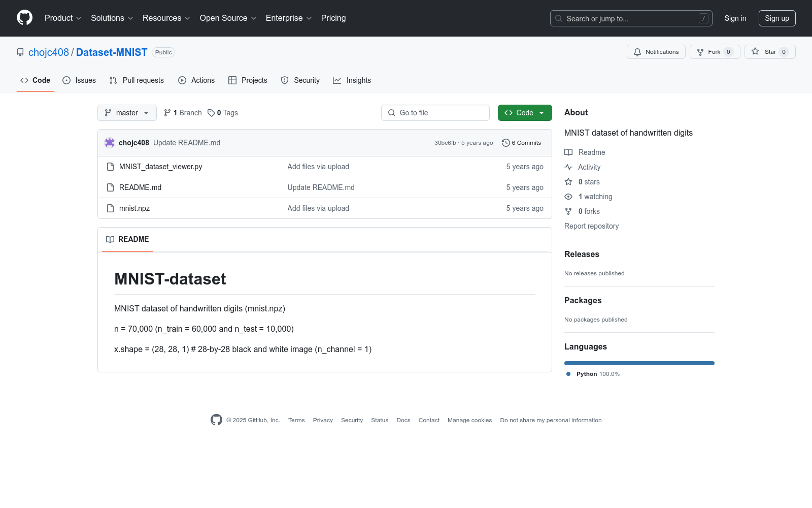Click the Pricing link

click(x=333, y=18)
